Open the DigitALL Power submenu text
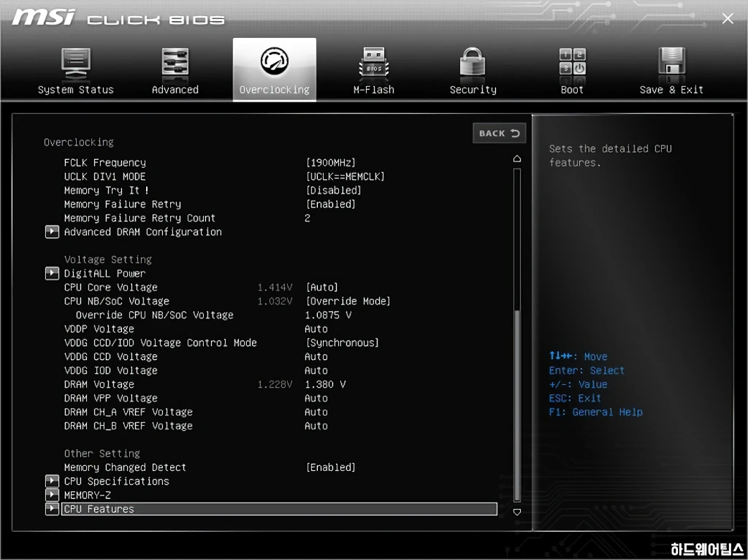Image resolution: width=748 pixels, height=560 pixels. (x=105, y=273)
